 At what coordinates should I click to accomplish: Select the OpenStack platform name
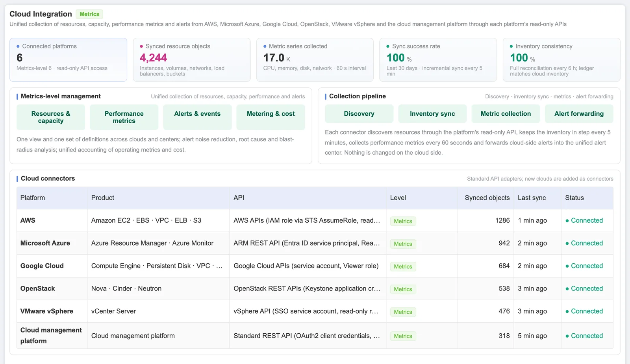tap(38, 288)
